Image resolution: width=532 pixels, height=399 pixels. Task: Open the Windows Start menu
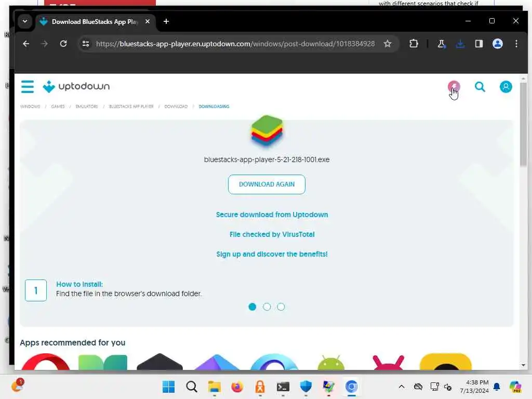click(168, 387)
